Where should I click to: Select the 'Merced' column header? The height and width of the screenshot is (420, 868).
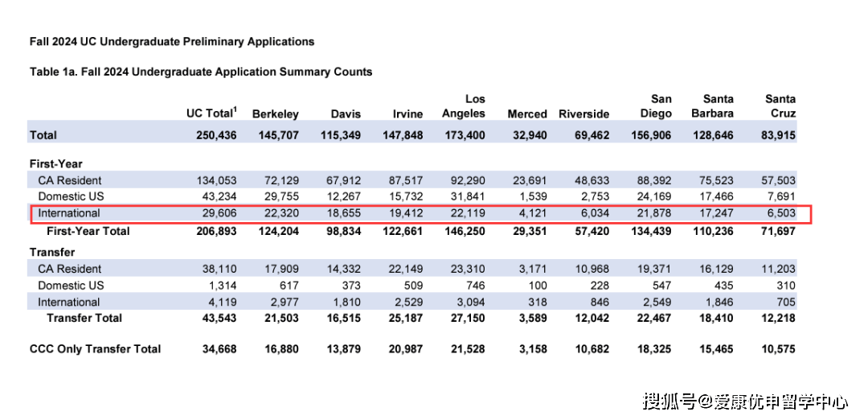coord(527,114)
